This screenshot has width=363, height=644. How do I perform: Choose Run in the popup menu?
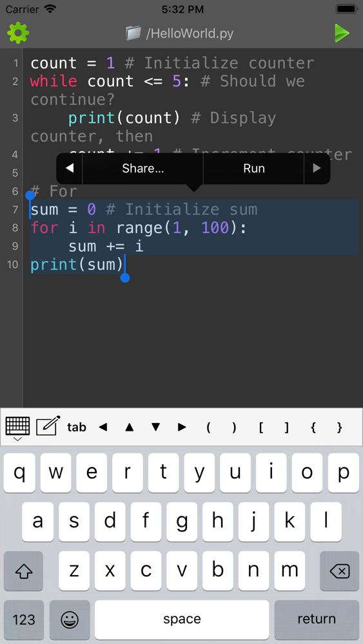coord(253,168)
